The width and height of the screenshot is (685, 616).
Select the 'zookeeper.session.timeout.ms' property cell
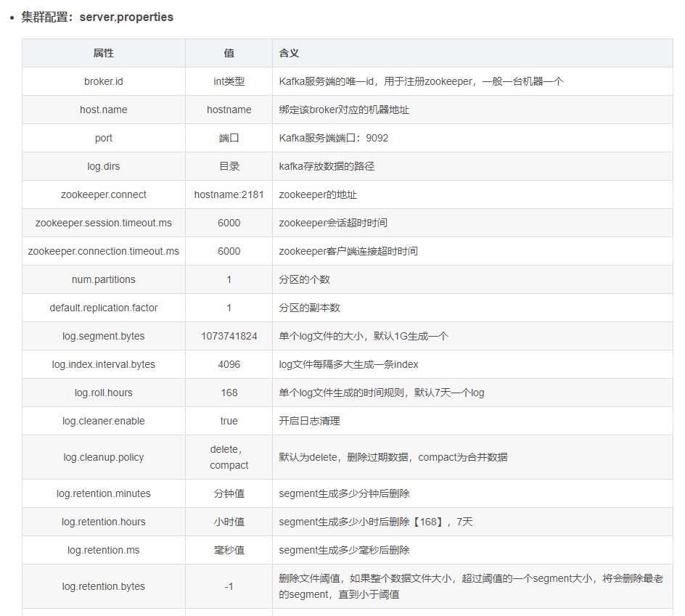pos(104,223)
